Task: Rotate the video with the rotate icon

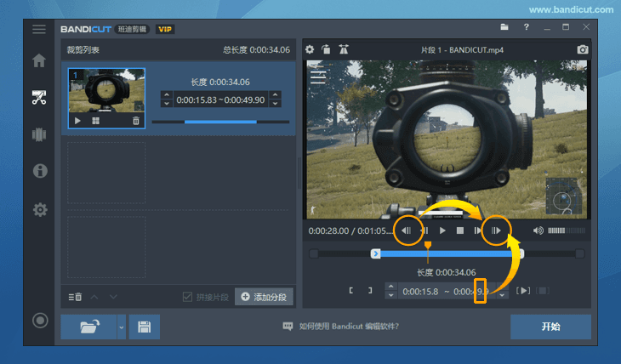Action: click(326, 49)
